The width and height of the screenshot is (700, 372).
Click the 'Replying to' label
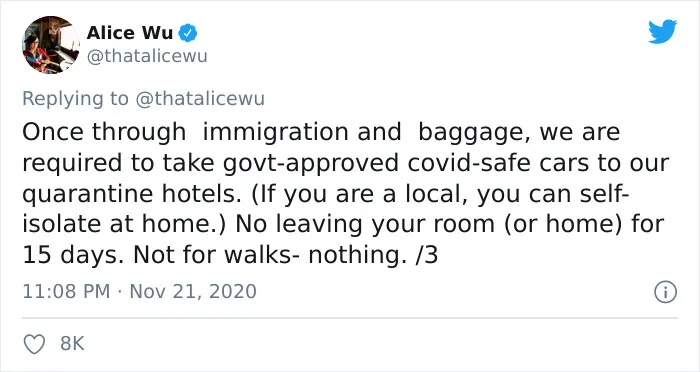tap(75, 99)
